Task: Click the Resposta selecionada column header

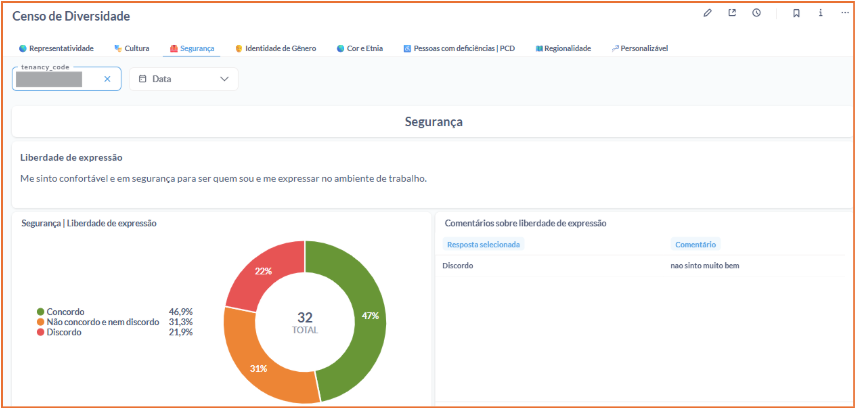Action: [x=484, y=244]
